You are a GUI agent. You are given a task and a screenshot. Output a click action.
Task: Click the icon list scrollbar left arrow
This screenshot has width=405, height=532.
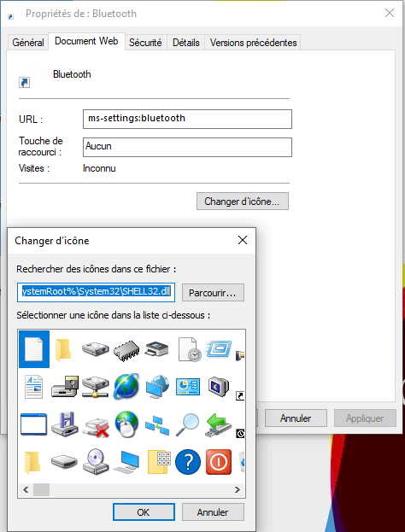point(26,489)
